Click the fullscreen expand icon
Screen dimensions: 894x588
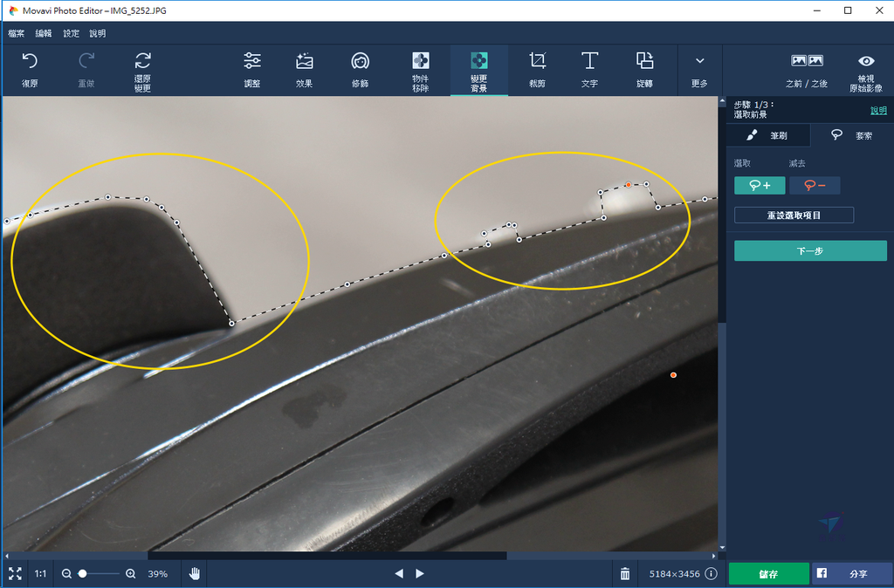point(15,574)
